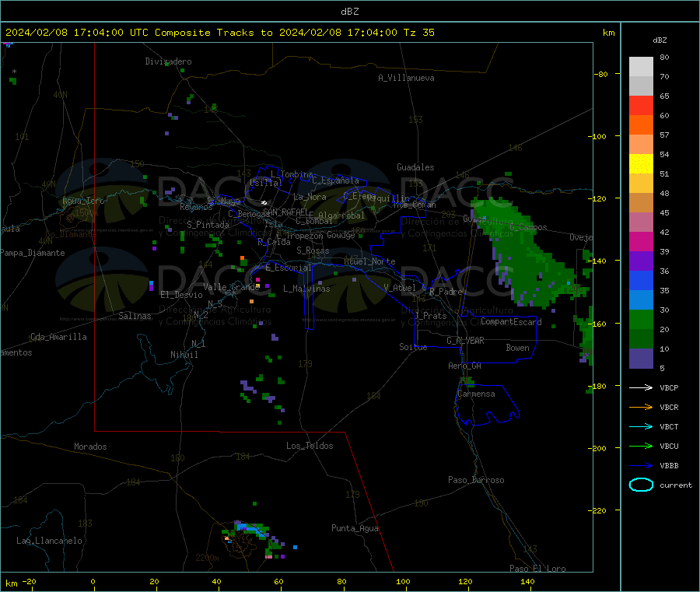Screen dimensions: 700x592
Task: Click the 39 dBZ violet color swatch
Action: click(641, 261)
